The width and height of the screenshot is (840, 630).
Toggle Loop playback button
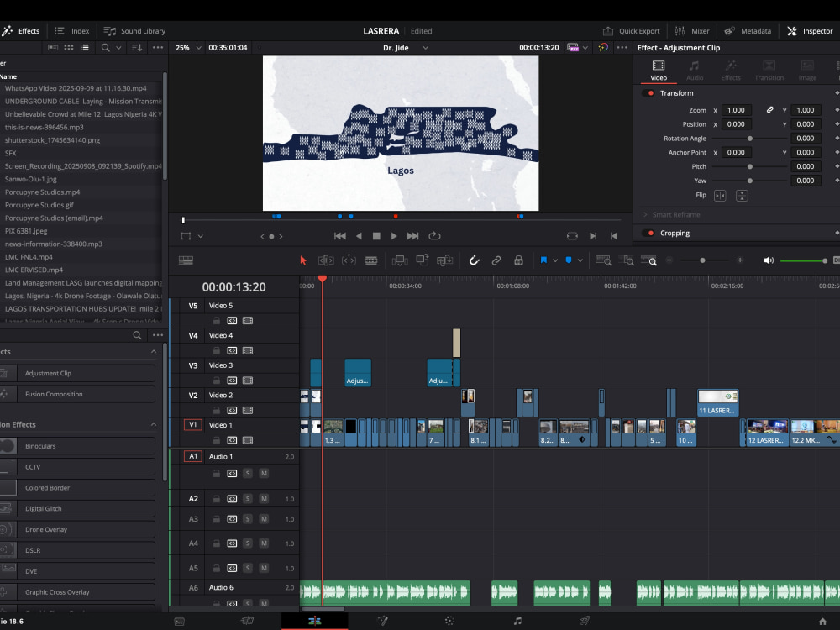click(x=434, y=236)
